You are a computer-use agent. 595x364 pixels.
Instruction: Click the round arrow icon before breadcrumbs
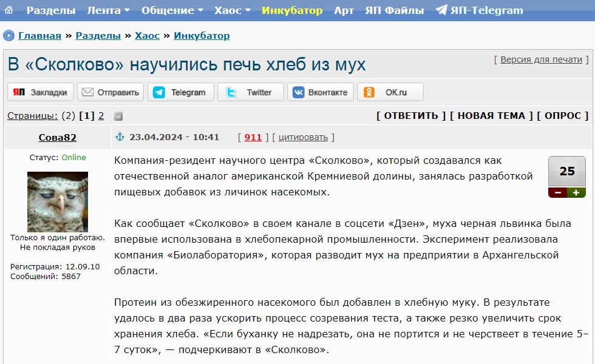pos(8,35)
